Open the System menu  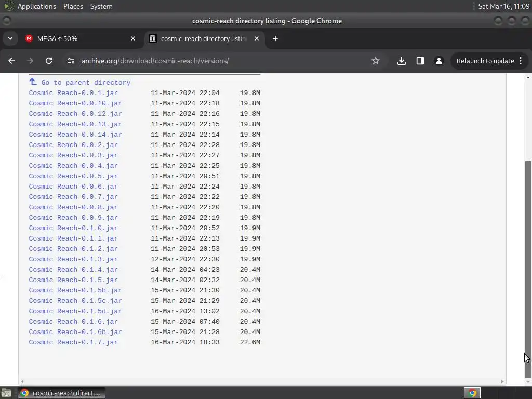[101, 6]
